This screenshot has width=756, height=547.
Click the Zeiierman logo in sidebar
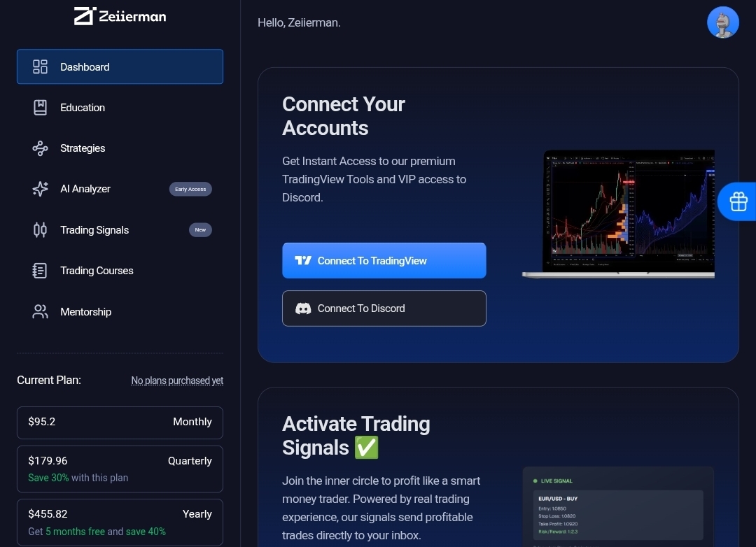(120, 16)
